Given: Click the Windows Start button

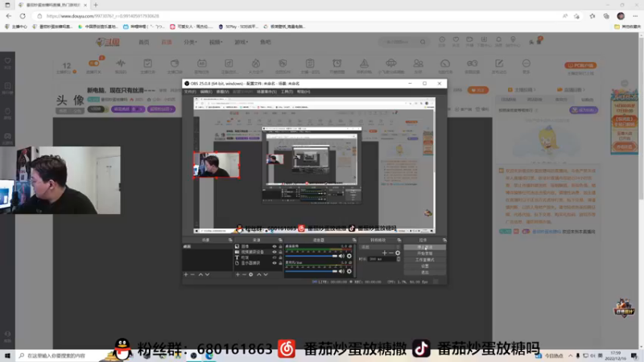Looking at the screenshot, I should point(7,356).
